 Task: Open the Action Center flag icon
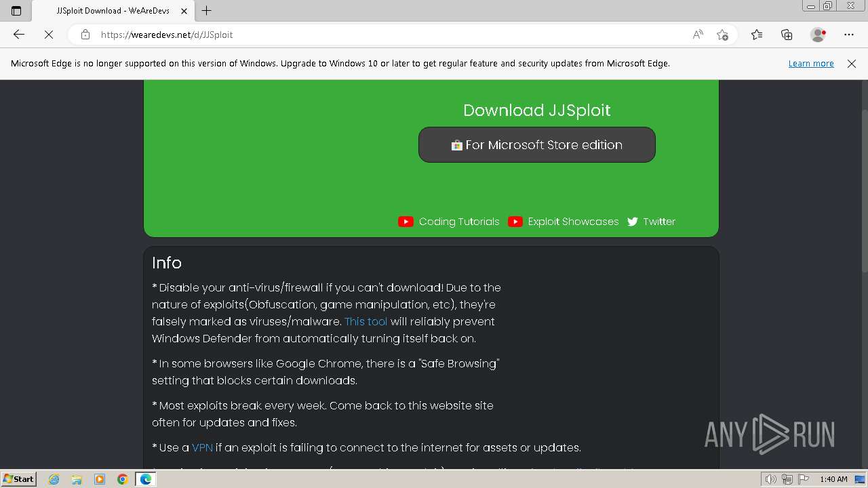click(802, 479)
